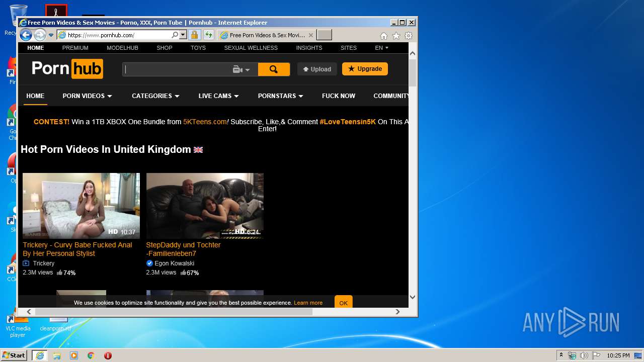This screenshot has height=362, width=644.
Task: Open the video camera search-type dropdown
Action: pyautogui.click(x=242, y=70)
